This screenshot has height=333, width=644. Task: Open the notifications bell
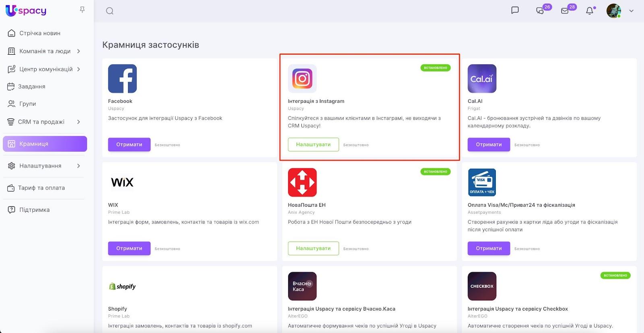point(590,11)
